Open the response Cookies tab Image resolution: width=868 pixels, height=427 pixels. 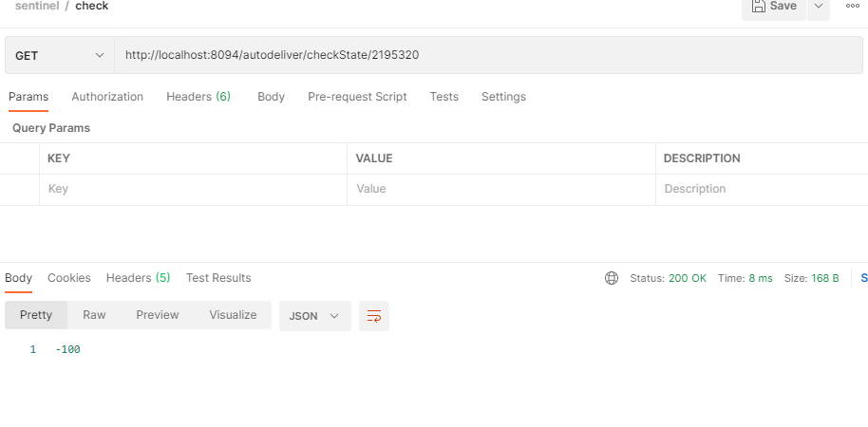[x=69, y=278]
